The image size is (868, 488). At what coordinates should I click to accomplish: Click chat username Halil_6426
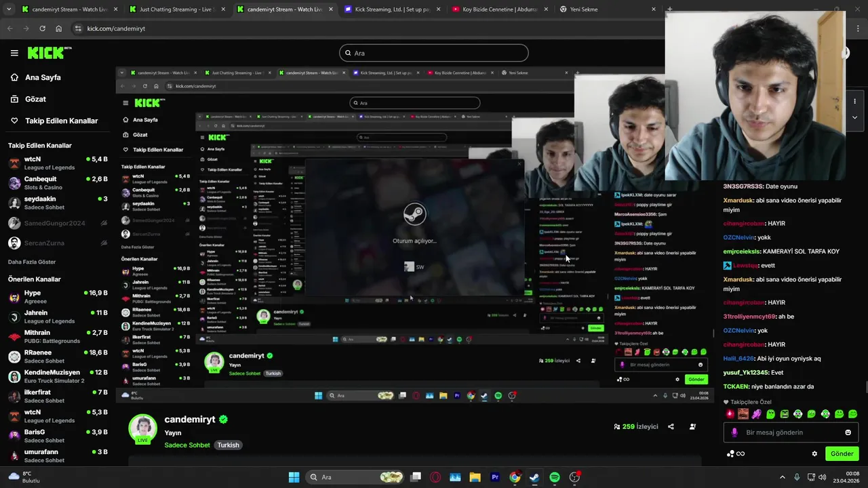(x=738, y=359)
